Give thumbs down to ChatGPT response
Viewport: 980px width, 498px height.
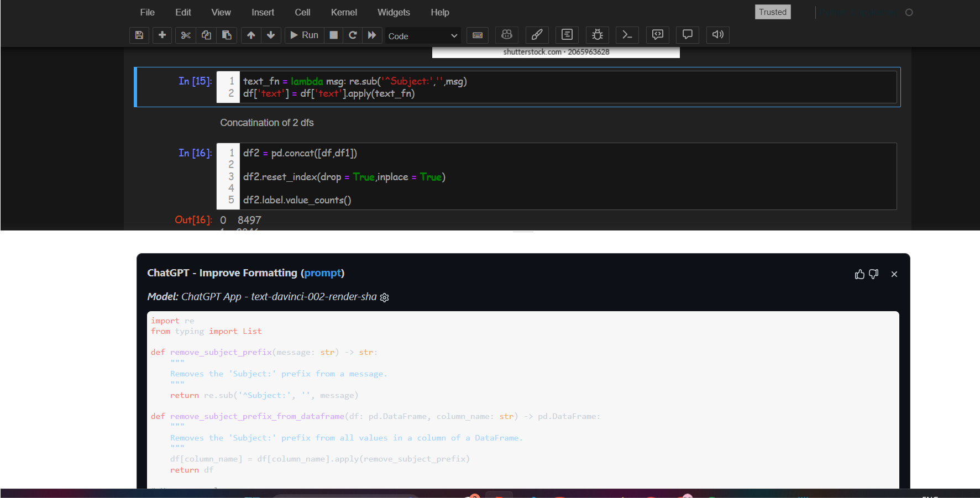[x=873, y=274]
